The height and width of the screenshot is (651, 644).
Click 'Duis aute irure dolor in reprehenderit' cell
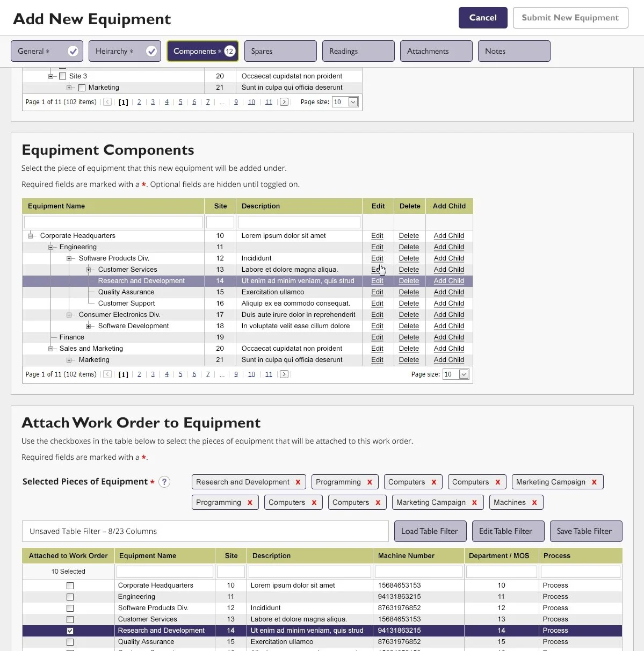[x=298, y=315]
